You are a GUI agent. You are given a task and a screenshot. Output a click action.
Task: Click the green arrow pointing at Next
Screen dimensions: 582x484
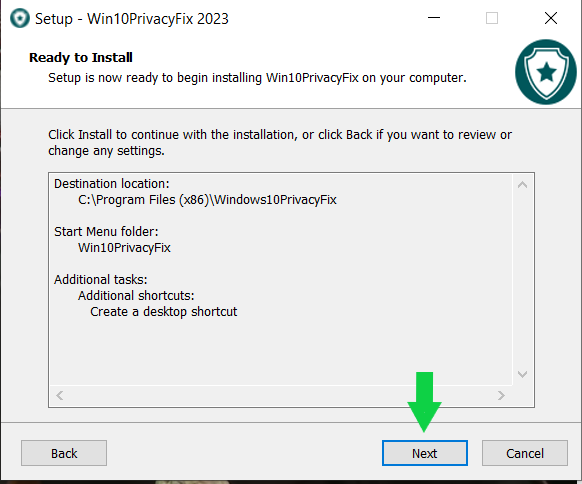click(x=424, y=402)
